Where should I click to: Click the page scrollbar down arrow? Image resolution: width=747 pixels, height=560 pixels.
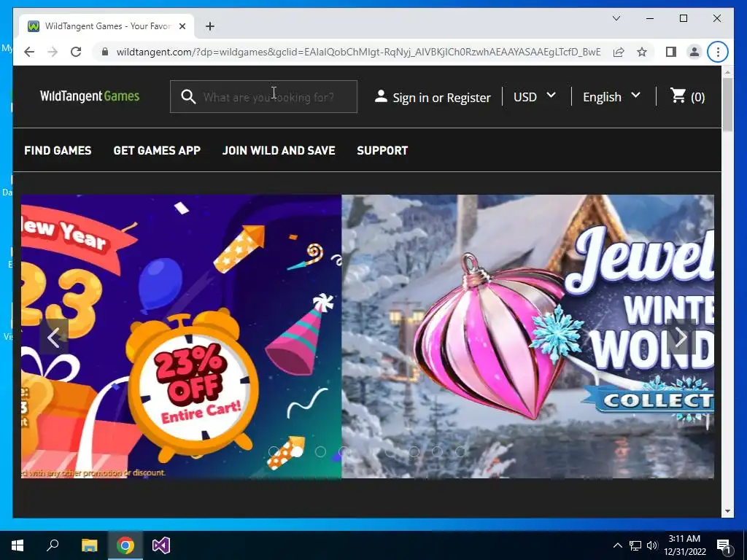[x=727, y=511]
